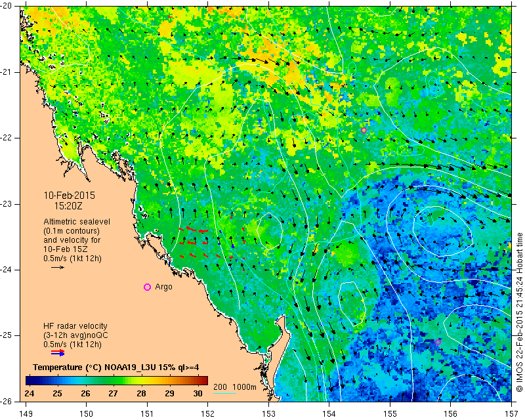The height and width of the screenshot is (420, 525).
Task: Click the red and blue HF radar legend arrows
Action: tap(58, 352)
